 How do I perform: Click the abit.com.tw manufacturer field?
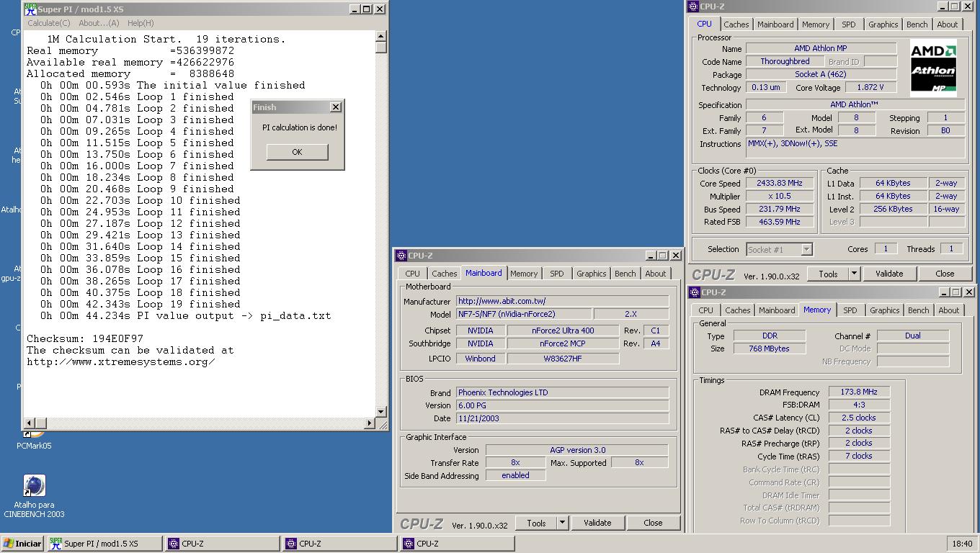pos(562,301)
